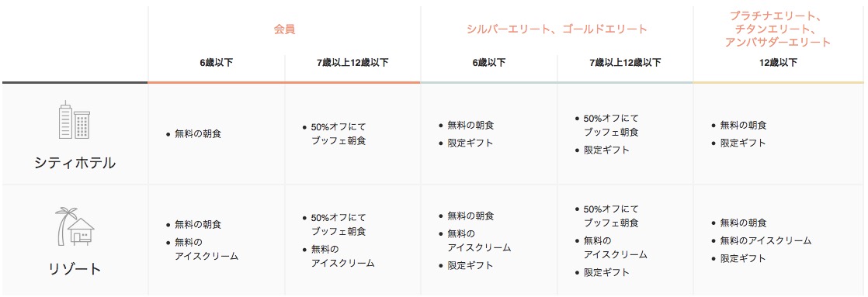The image size is (868, 297).
Task: Select the シティホテル row label
Action: tap(75, 163)
